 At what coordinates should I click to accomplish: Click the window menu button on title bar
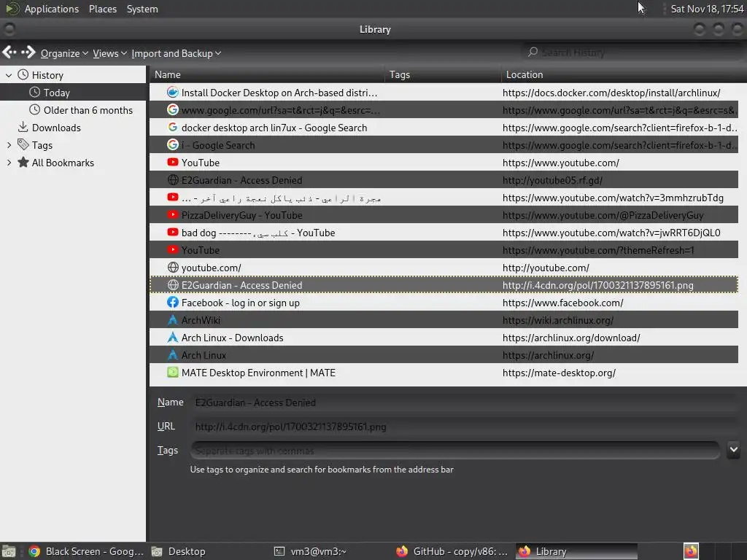(x=9, y=29)
